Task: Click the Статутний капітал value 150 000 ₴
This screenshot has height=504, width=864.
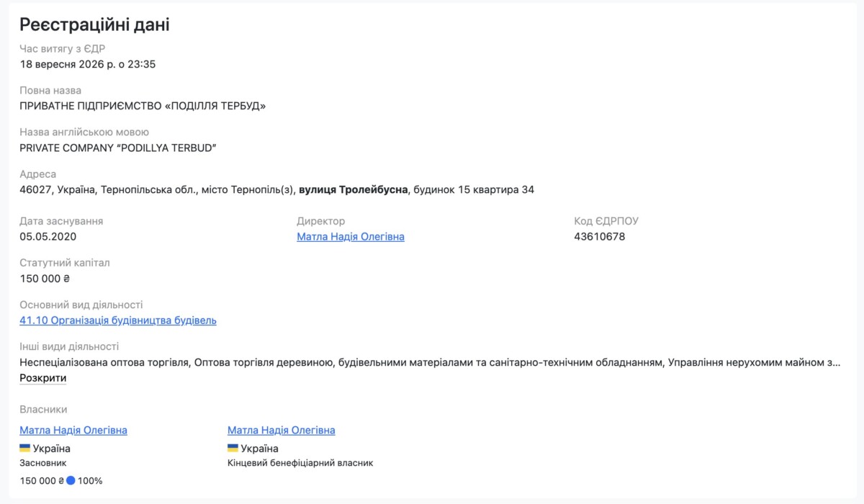Action: (45, 279)
